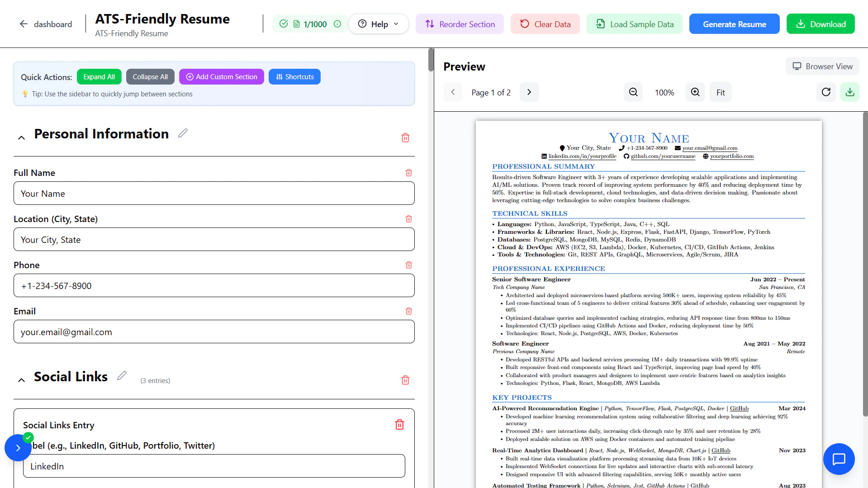Image resolution: width=868 pixels, height=488 pixels.
Task: Zoom in the resume preview
Action: pyautogui.click(x=695, y=92)
